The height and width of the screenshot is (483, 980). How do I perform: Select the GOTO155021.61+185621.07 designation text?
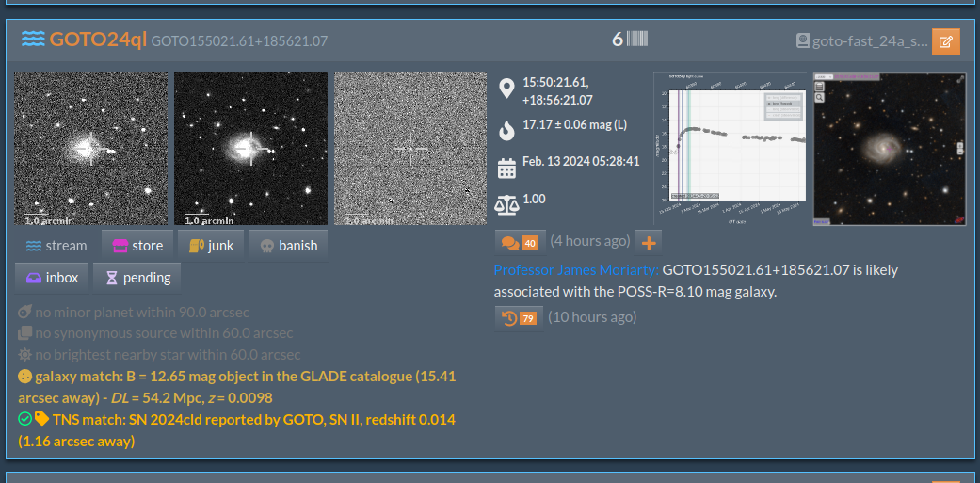(239, 41)
